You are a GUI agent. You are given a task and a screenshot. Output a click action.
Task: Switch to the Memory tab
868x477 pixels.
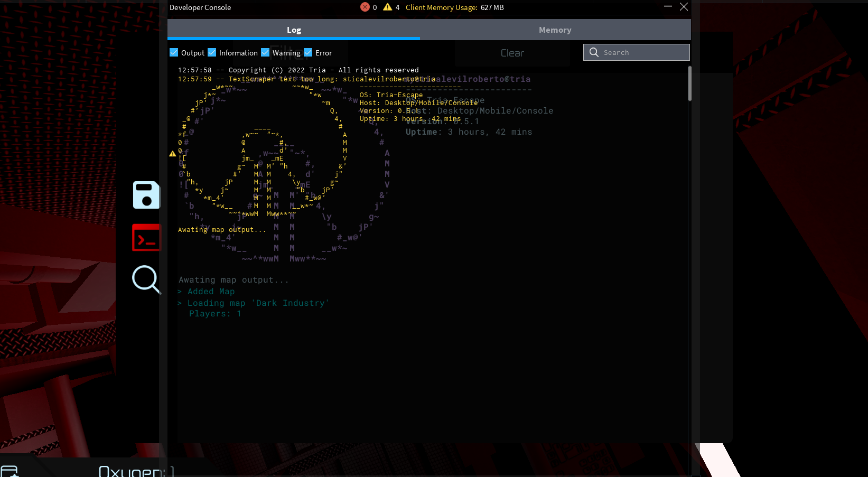click(555, 30)
